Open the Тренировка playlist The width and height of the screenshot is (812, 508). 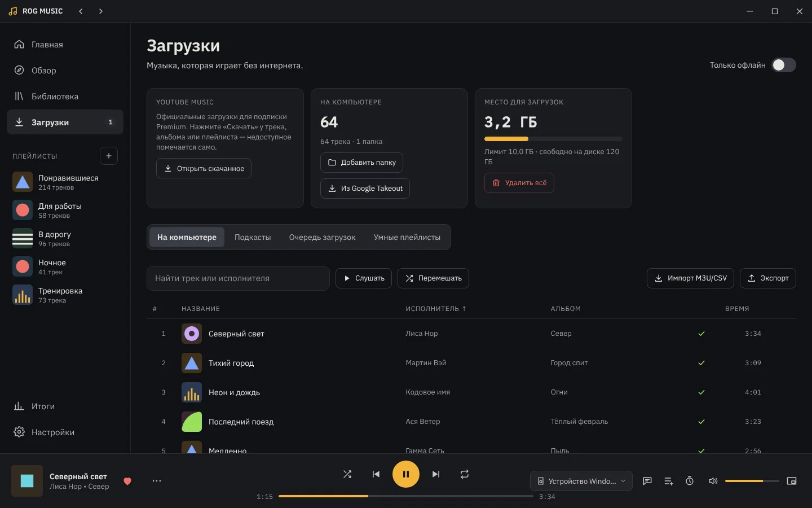pos(65,295)
